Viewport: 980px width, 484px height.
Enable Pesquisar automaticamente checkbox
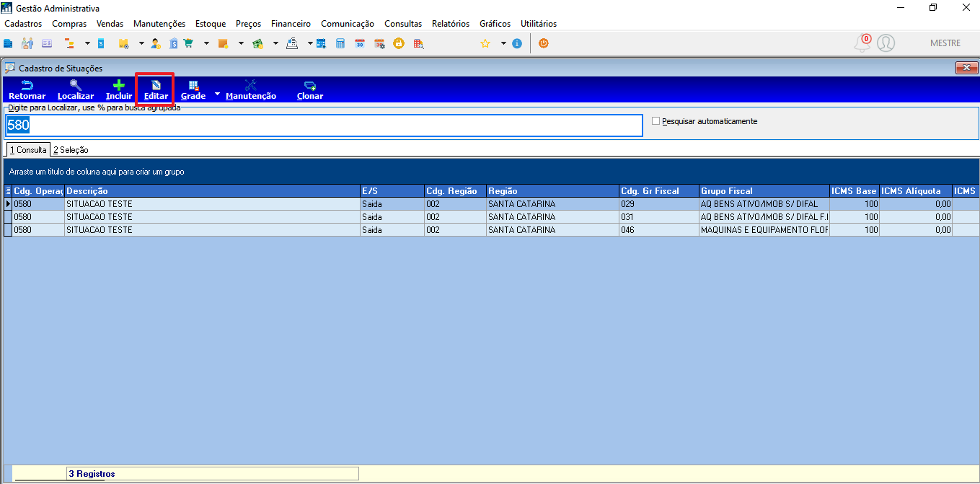click(655, 121)
